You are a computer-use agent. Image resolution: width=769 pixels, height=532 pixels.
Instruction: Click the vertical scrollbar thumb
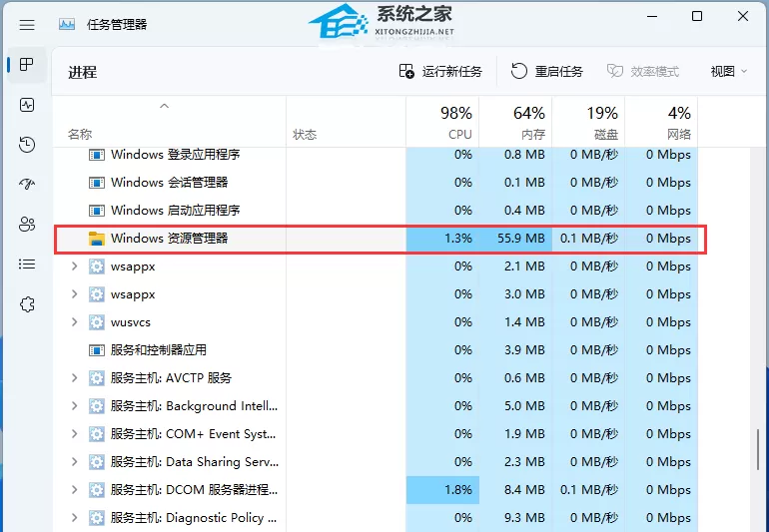click(758, 449)
